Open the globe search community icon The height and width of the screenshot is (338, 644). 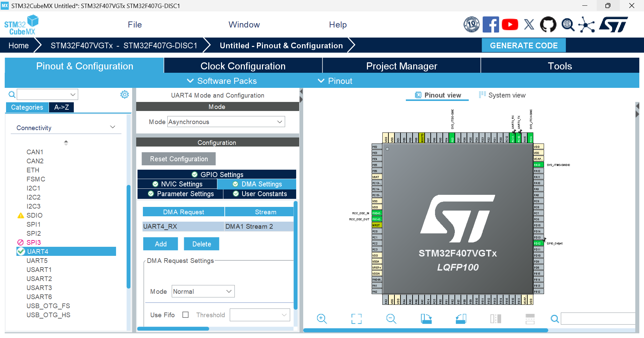click(x=568, y=24)
